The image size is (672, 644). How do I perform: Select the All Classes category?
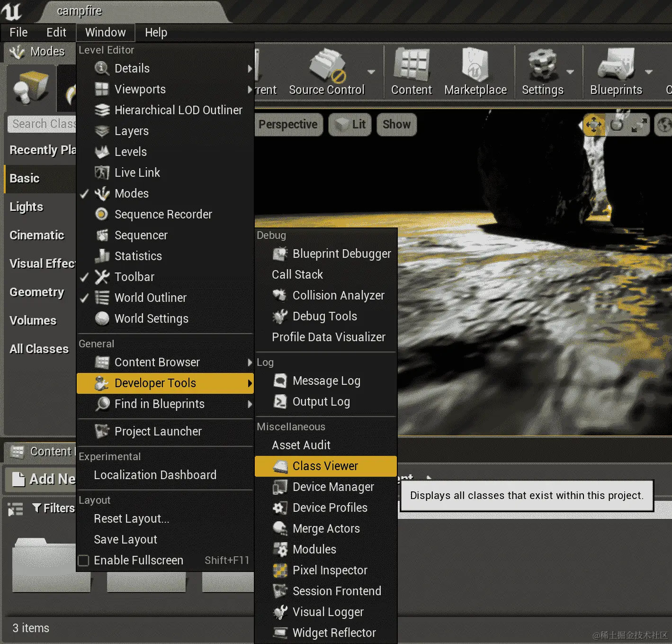pos(40,349)
